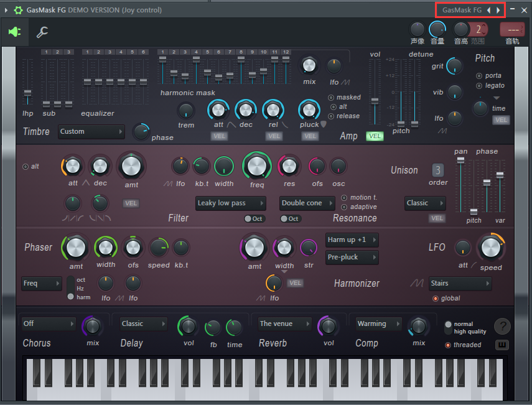The height and width of the screenshot is (405, 532).
Task: Open the wrench settings icon
Action: tap(42, 32)
